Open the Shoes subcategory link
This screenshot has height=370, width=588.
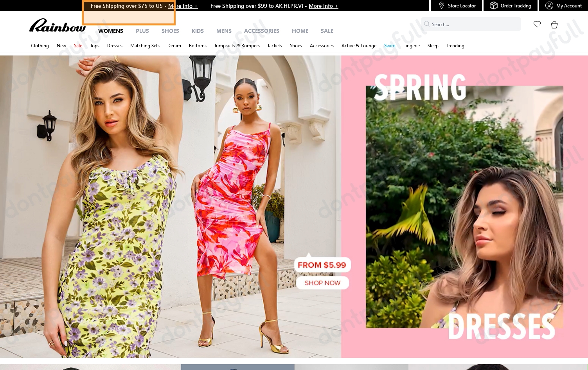pos(296,46)
